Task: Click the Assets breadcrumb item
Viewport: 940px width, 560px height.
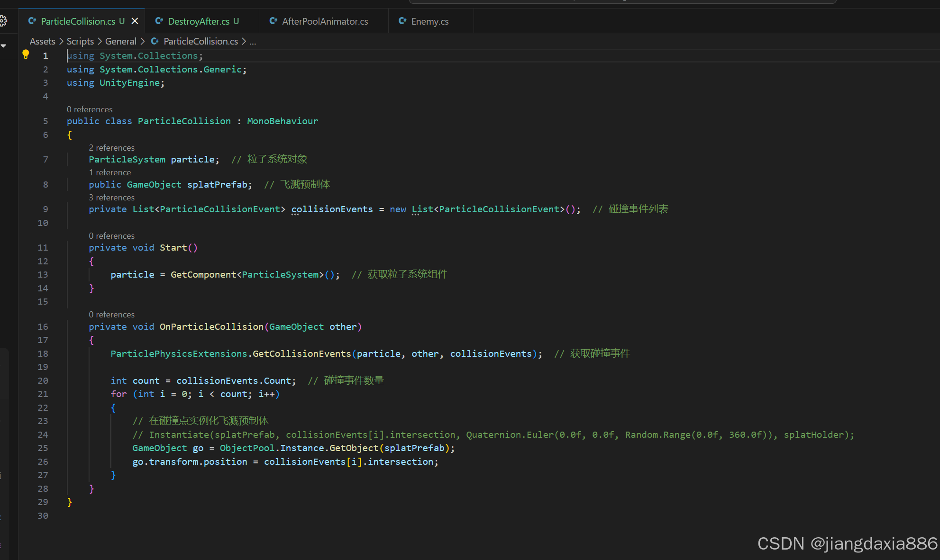Action: click(42, 41)
